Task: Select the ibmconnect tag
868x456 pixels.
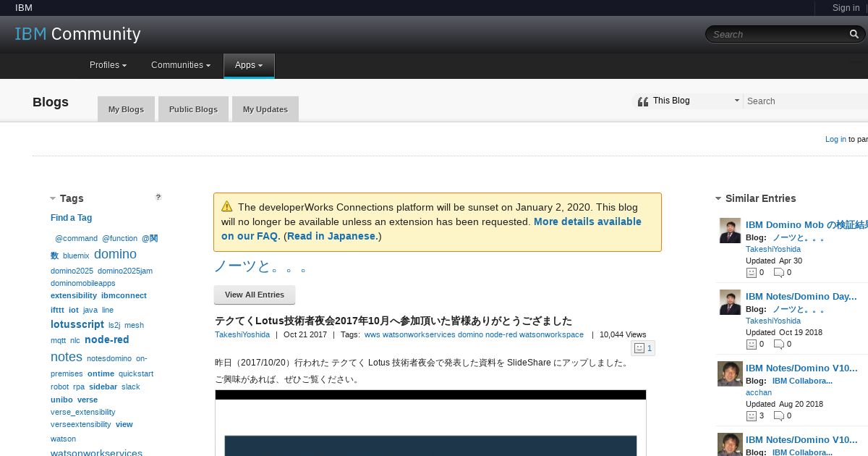Action: [x=124, y=295]
